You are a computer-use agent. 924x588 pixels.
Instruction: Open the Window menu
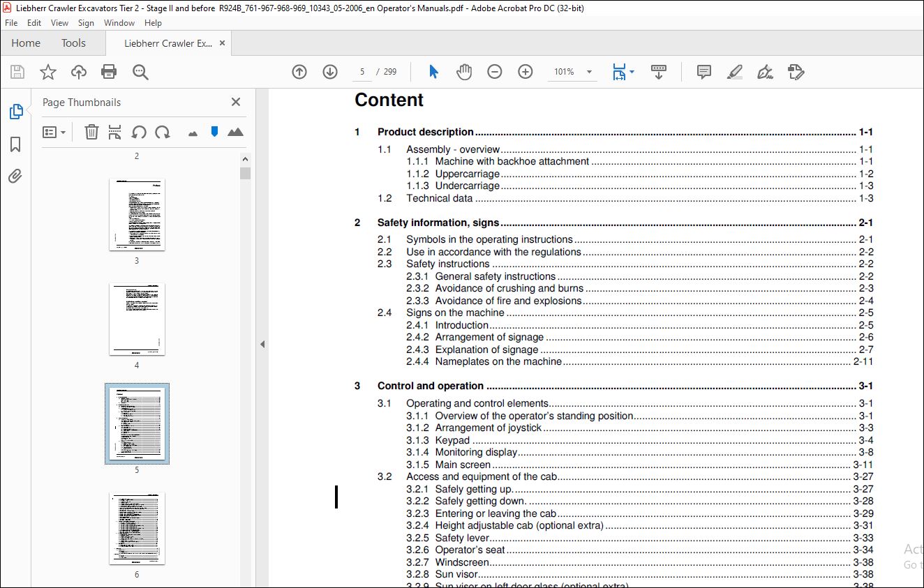point(119,23)
